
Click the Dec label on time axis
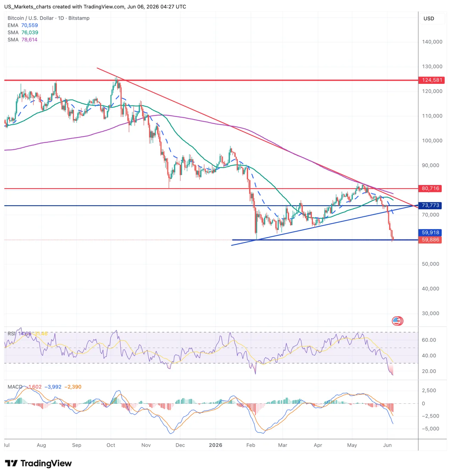coord(180,445)
